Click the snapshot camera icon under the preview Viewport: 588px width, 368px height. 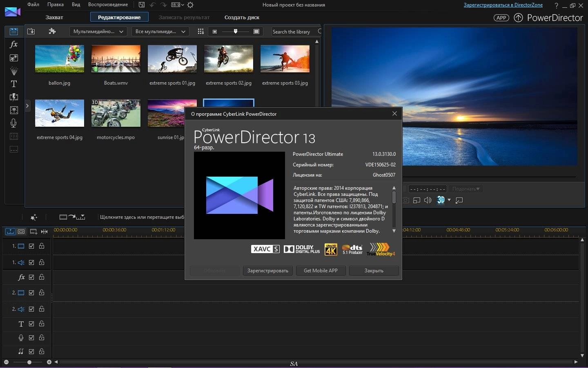(x=406, y=200)
